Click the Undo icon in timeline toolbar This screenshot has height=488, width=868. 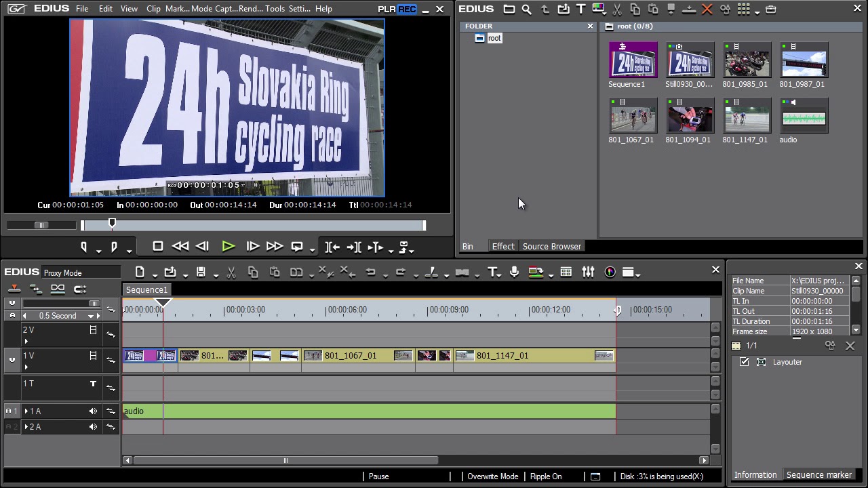pos(370,272)
